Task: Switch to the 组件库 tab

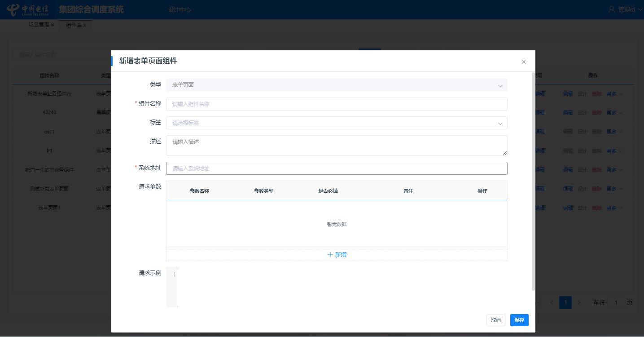Action: pos(74,25)
